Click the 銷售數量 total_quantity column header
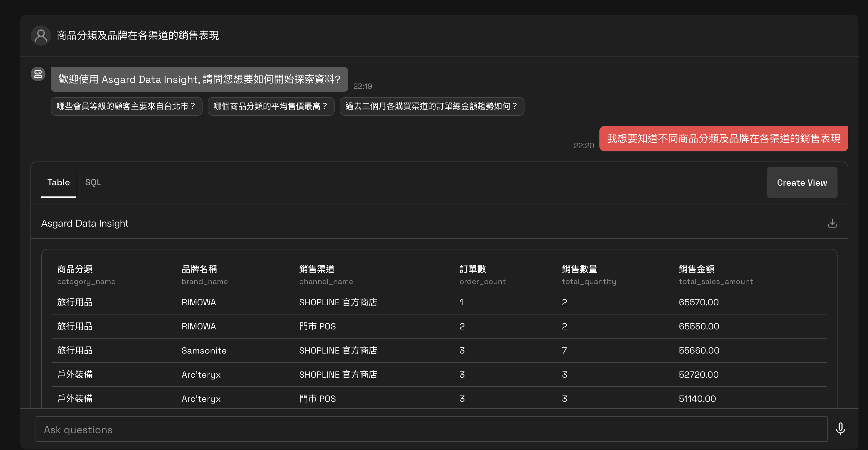Image resolution: width=868 pixels, height=450 pixels. pos(589,275)
